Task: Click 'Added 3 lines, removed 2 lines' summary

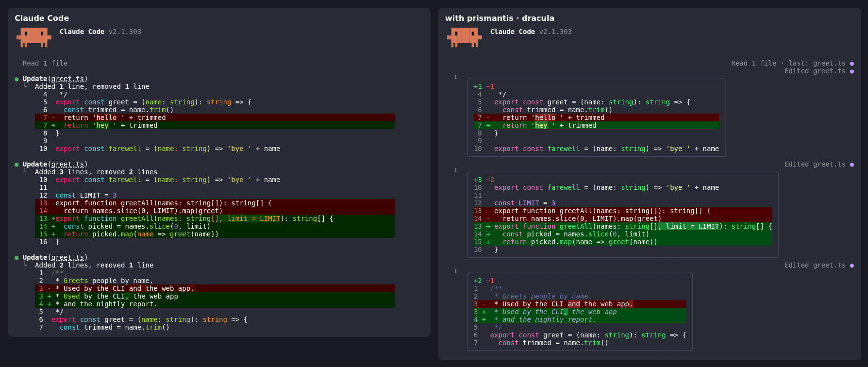Action: 96,172
